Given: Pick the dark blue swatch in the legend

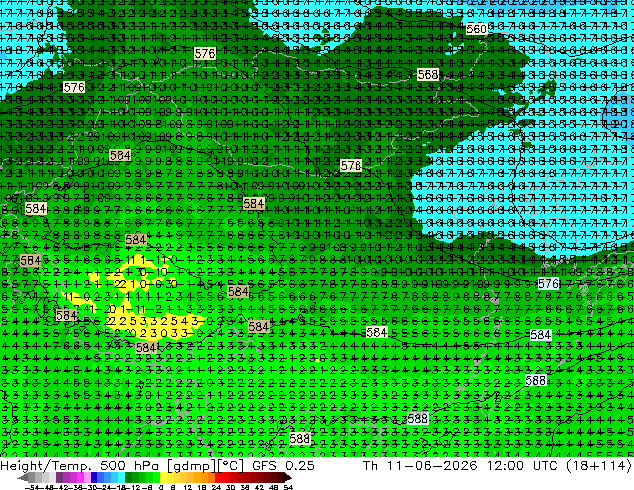Looking at the screenshot, I should coord(94,478).
